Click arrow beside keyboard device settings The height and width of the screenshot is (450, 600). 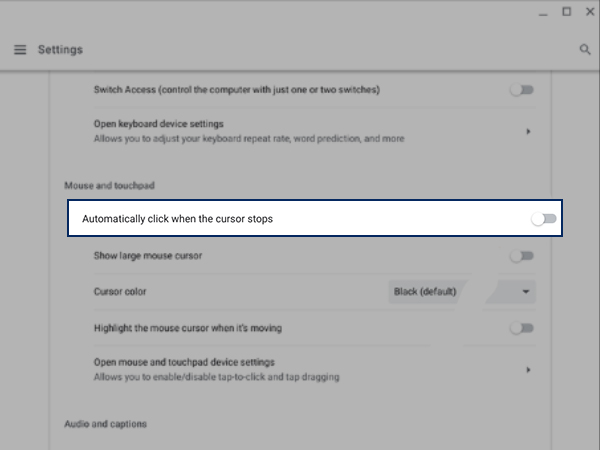[527, 131]
